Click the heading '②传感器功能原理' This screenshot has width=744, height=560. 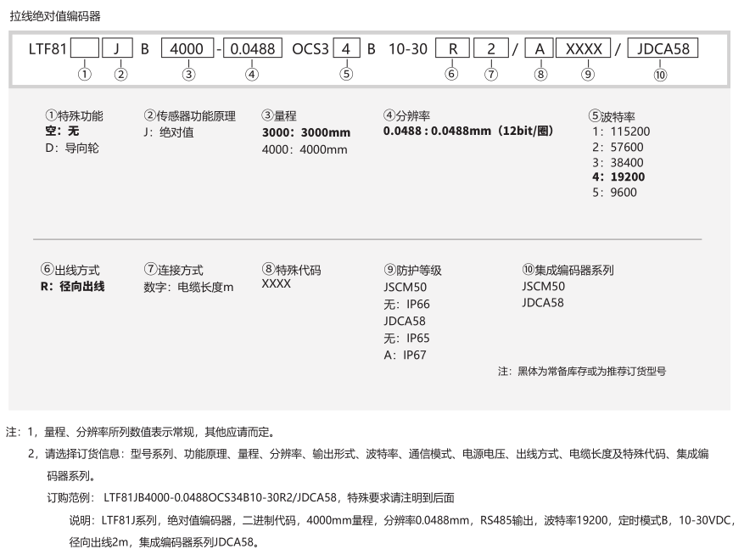190,115
